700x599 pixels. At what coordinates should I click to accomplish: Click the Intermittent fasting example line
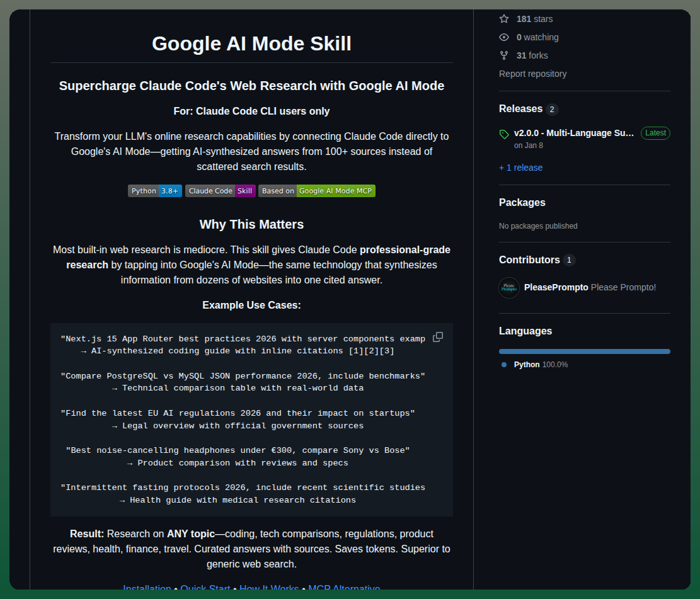[243, 488]
